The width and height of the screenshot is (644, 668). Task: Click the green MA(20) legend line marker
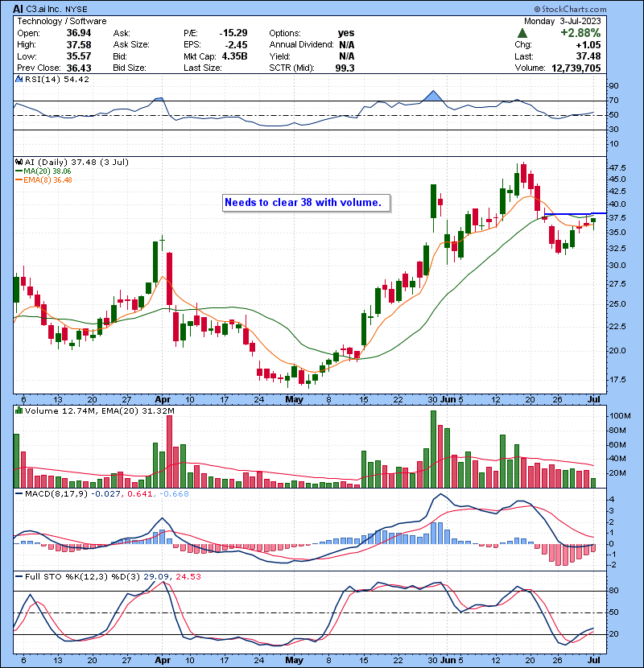click(x=19, y=171)
